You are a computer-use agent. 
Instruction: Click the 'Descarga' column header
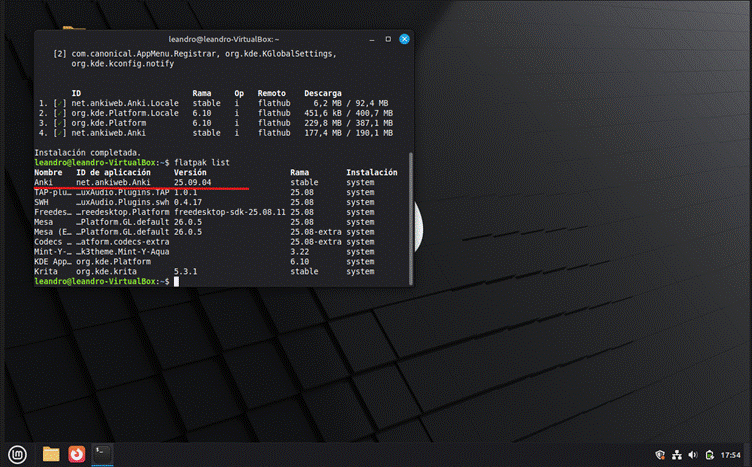tap(323, 93)
